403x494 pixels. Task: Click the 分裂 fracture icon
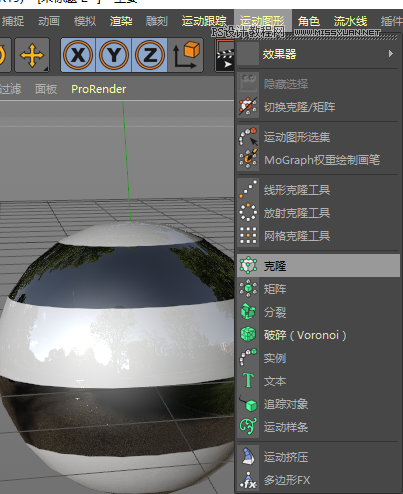click(x=248, y=311)
